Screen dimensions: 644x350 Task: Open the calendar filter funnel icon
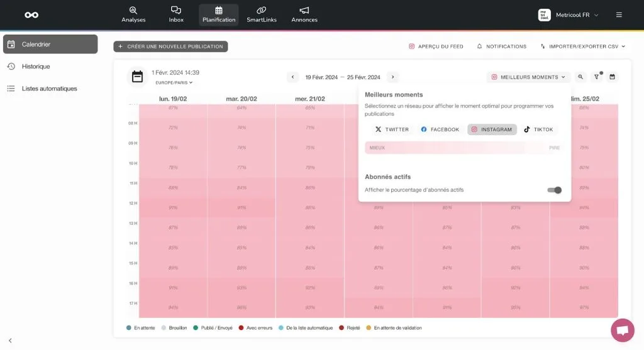(597, 77)
